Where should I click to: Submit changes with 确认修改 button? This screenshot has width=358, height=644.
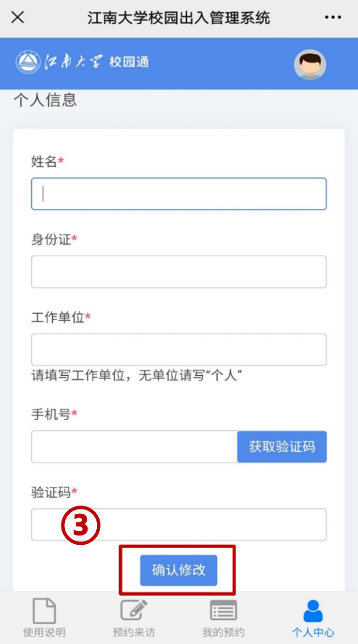coord(179,570)
